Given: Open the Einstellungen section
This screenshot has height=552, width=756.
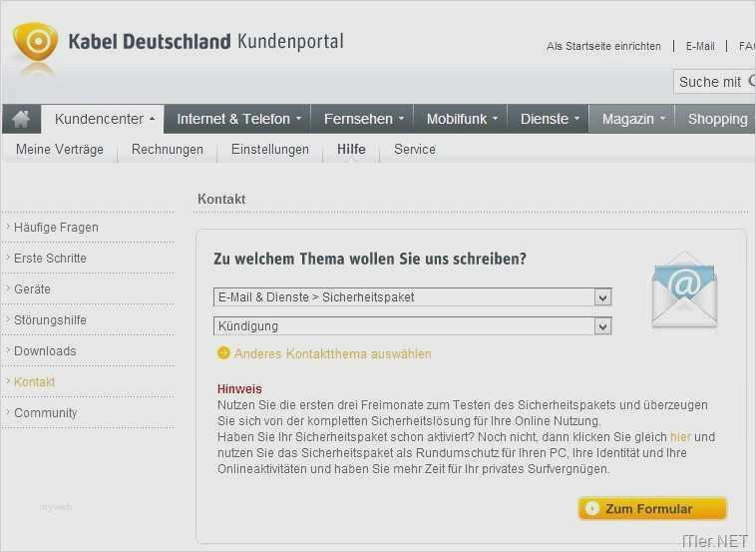Looking at the screenshot, I should [x=270, y=150].
